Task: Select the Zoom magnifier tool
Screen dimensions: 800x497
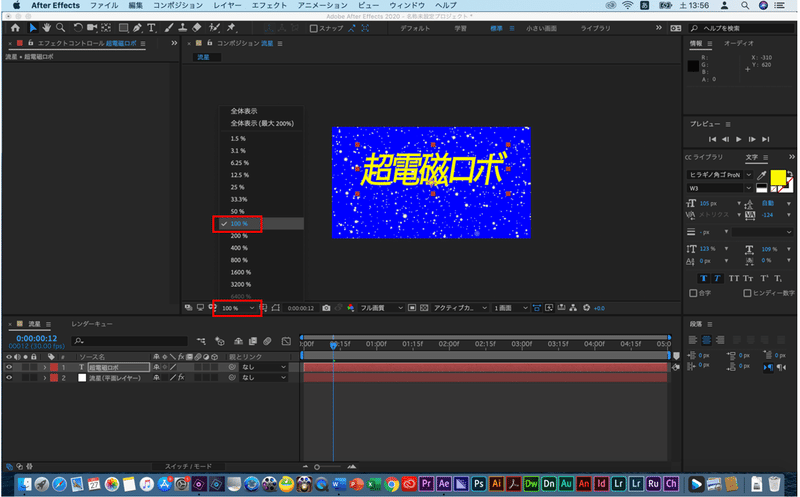Action: 60,28
